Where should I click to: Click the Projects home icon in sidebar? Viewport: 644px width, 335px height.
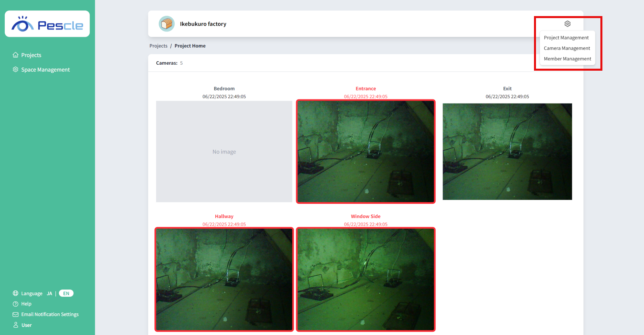coord(15,55)
